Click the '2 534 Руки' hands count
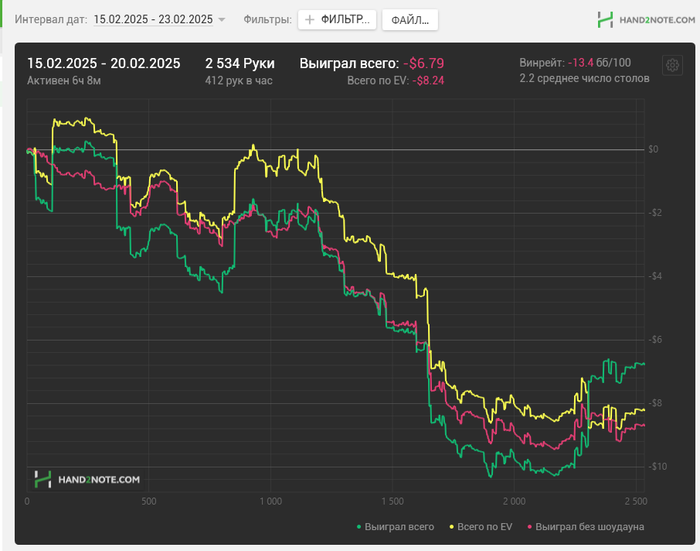Viewport: 700px width, 551px height. point(240,63)
